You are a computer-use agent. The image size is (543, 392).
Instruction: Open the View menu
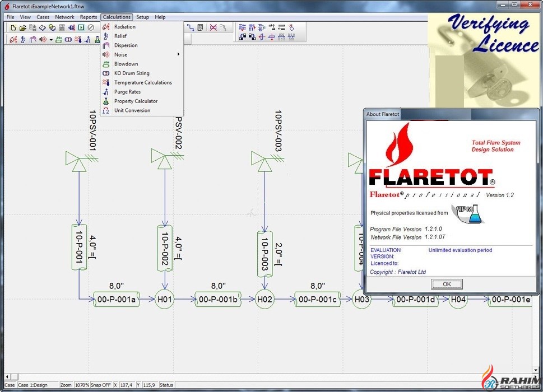click(25, 17)
